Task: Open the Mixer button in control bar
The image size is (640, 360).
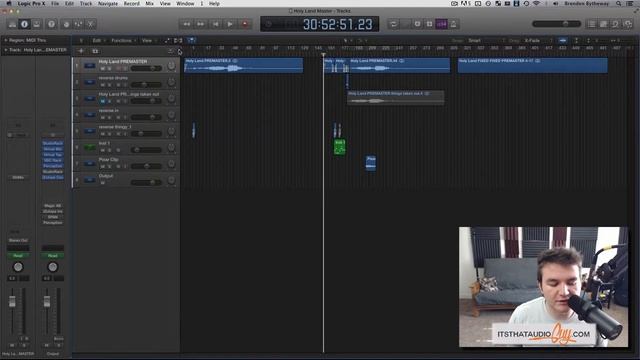Action: click(x=78, y=24)
